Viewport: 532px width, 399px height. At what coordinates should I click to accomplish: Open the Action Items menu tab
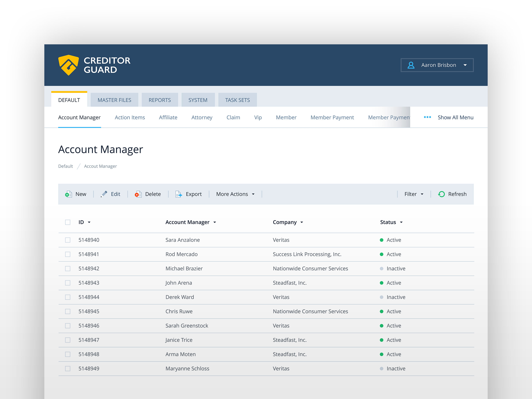pyautogui.click(x=130, y=117)
